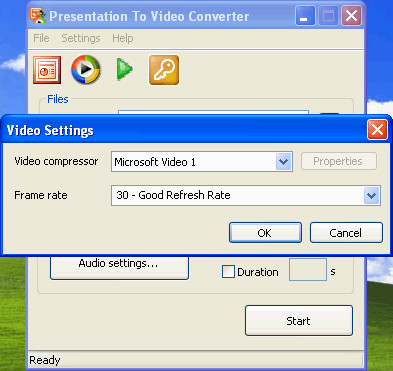Click the Duration seconds input field
This screenshot has width=393, height=371.
tap(308, 269)
